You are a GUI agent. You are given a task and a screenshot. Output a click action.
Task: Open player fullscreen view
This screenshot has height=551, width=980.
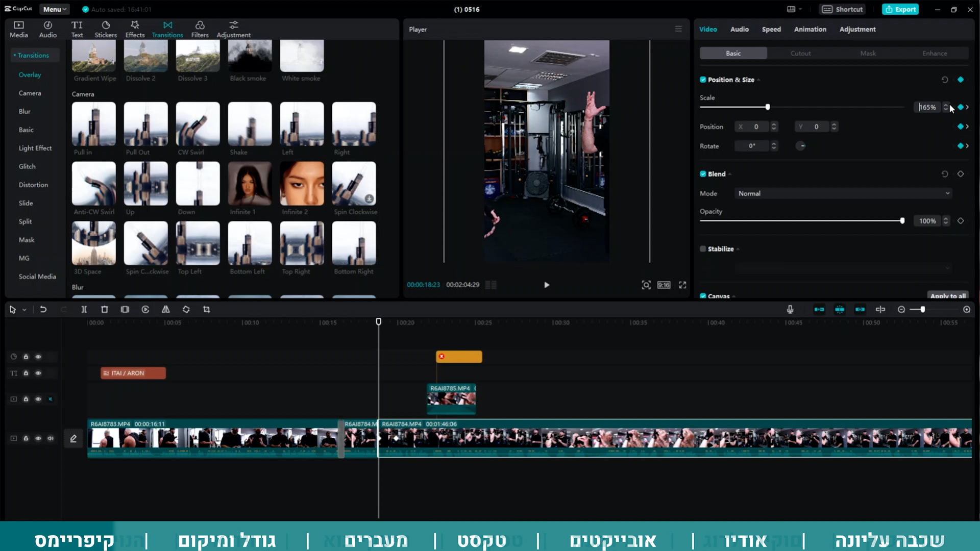click(x=682, y=285)
